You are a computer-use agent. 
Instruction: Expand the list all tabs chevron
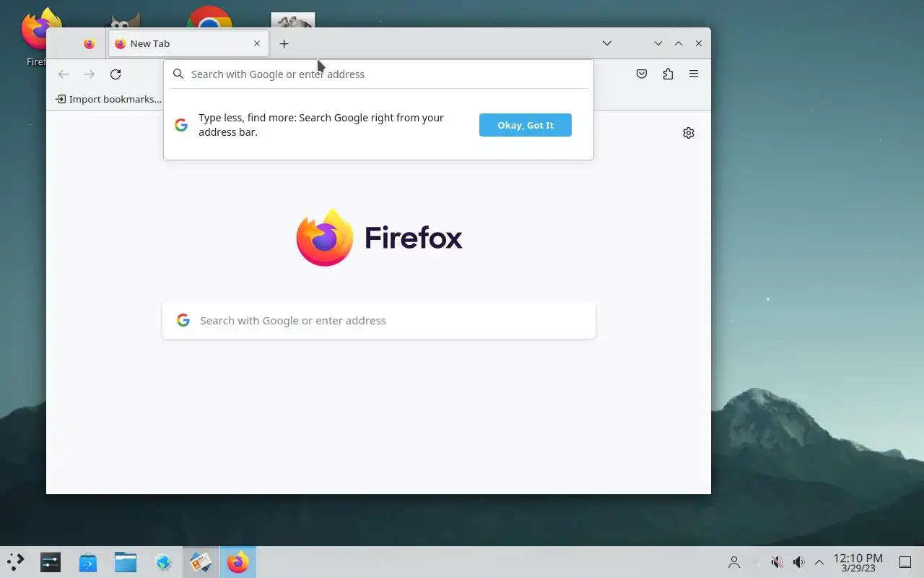(607, 43)
